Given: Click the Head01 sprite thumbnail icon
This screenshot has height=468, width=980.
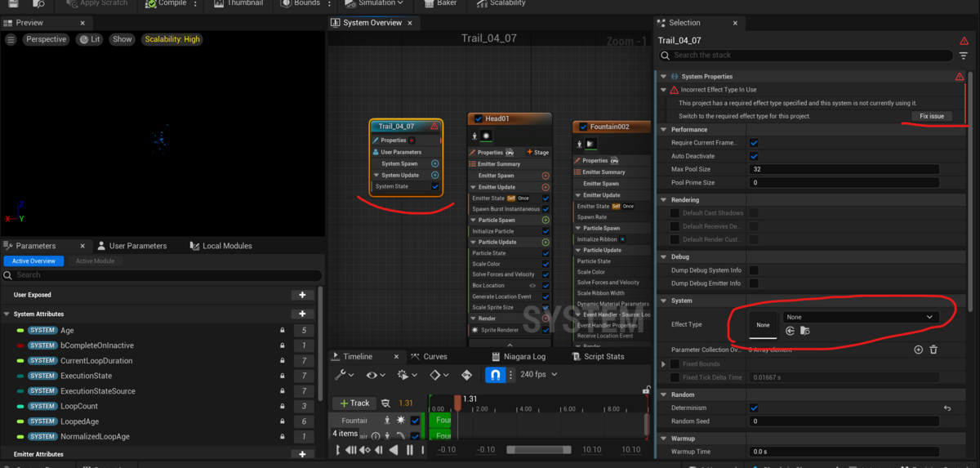Looking at the screenshot, I should point(486,136).
